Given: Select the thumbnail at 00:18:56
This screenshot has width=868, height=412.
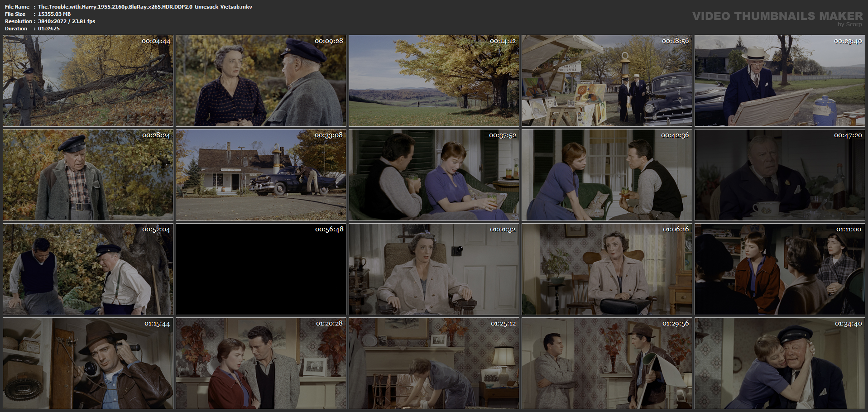Looking at the screenshot, I should tap(607, 81).
